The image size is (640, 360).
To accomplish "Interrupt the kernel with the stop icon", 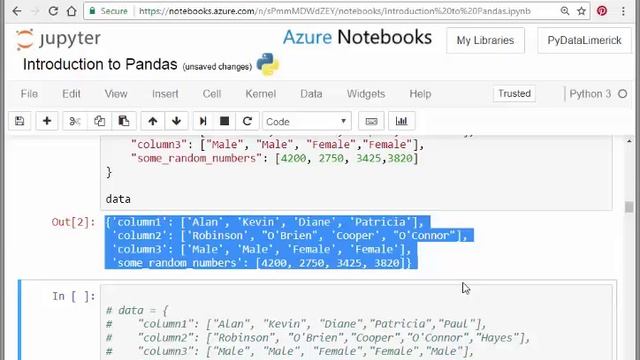I will pos(224,121).
